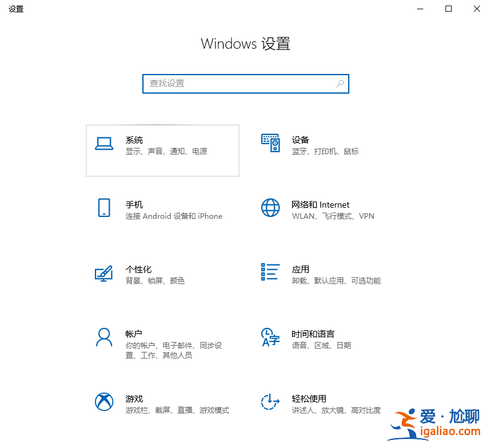This screenshot has height=448, width=488.
Task: Open the 设备 keyboard and speaker icon
Action: 270,143
